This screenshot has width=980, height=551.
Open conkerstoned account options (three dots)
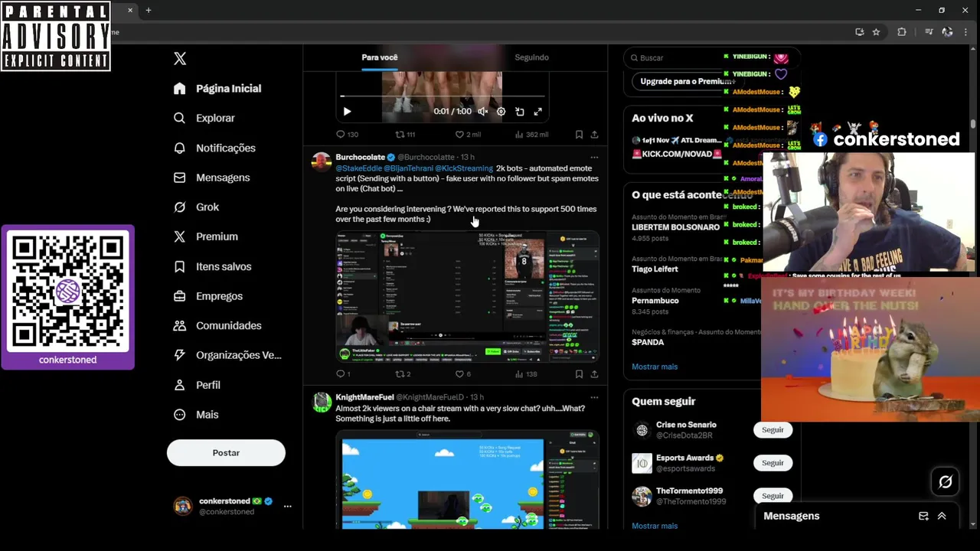(287, 506)
